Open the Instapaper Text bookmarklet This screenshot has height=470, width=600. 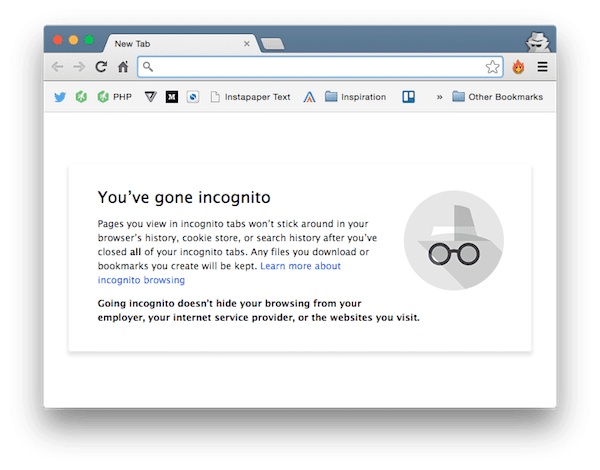tap(251, 97)
